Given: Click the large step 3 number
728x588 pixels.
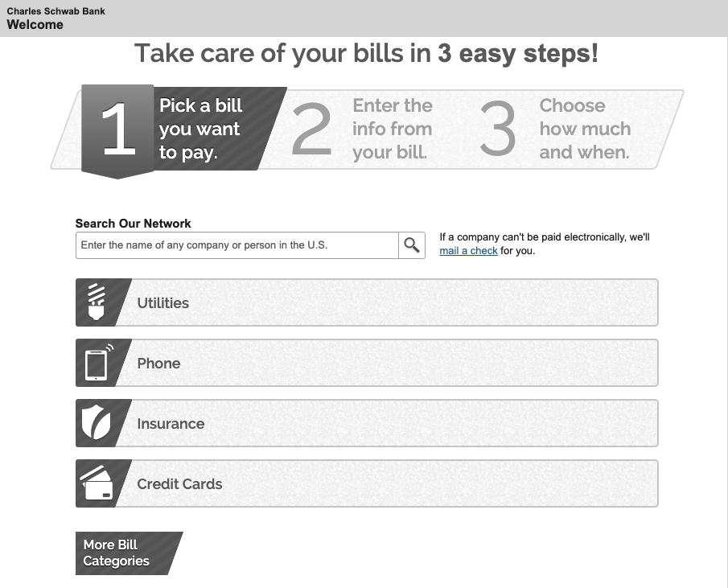Looking at the screenshot, I should click(498, 130).
